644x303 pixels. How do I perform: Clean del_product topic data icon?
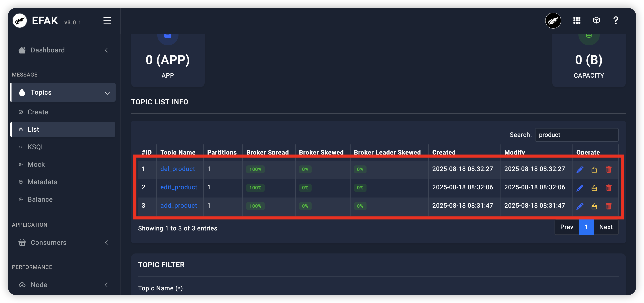point(594,170)
